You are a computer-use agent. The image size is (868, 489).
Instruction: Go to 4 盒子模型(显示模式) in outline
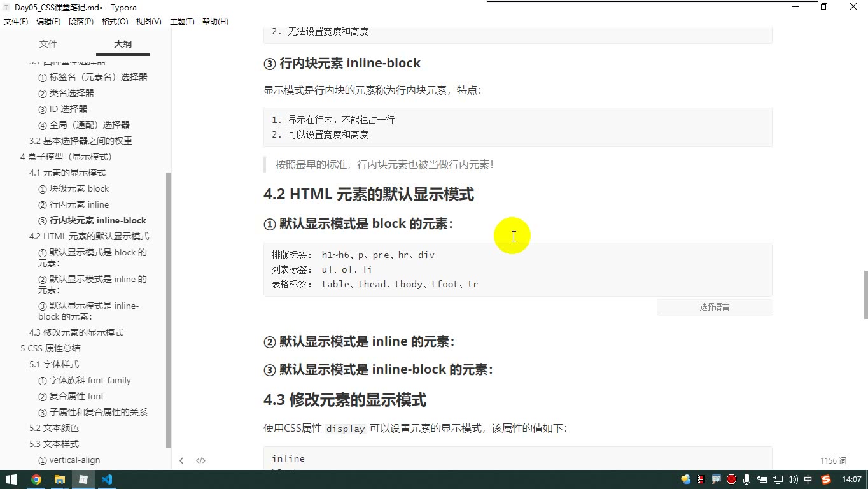click(66, 157)
